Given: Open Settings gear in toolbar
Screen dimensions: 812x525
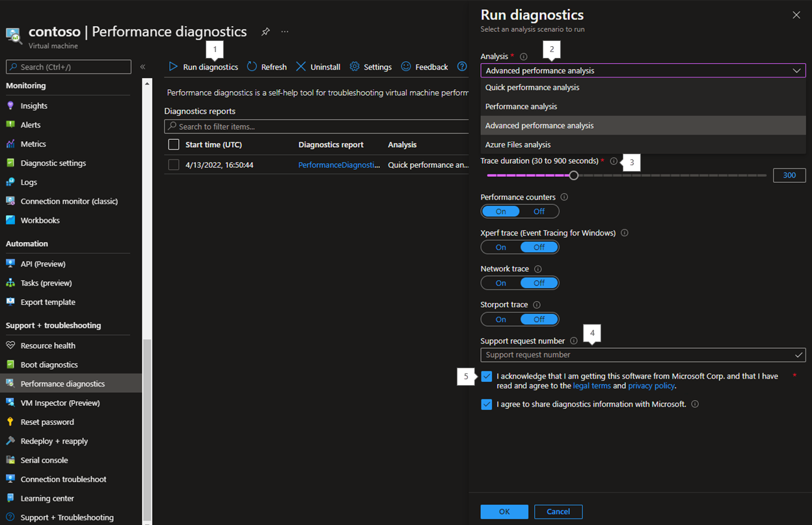Looking at the screenshot, I should (x=355, y=67).
